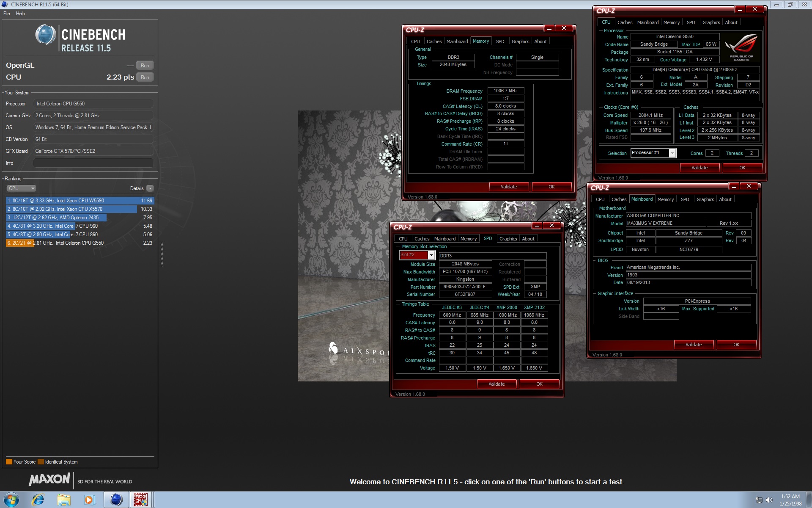Click the BIOS date 08/19/2013
Screen dimensions: 812x508
(688, 282)
